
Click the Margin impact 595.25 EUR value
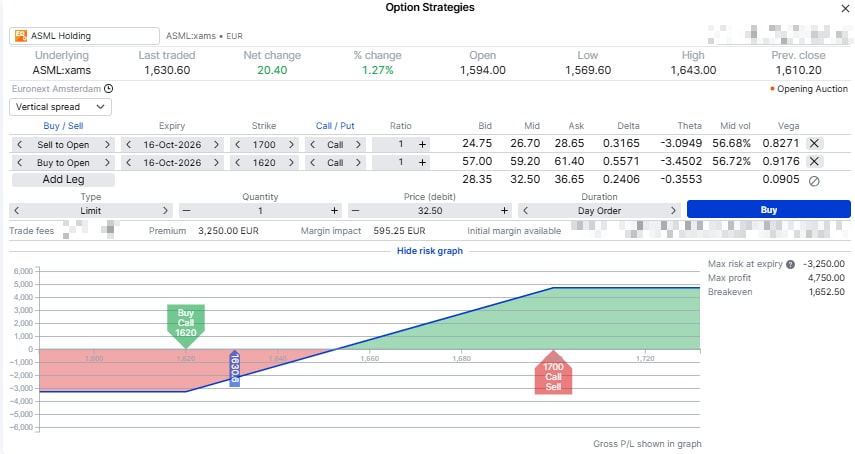tap(399, 231)
